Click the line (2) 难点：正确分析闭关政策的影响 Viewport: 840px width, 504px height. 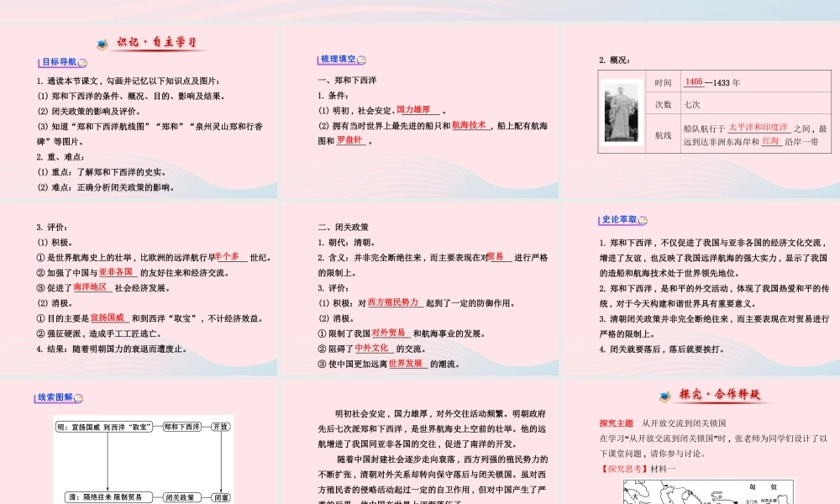click(x=106, y=187)
